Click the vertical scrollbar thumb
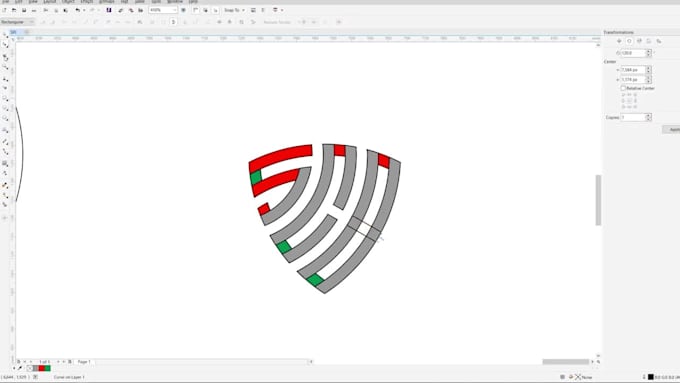The height and width of the screenshot is (383, 680). (x=598, y=200)
